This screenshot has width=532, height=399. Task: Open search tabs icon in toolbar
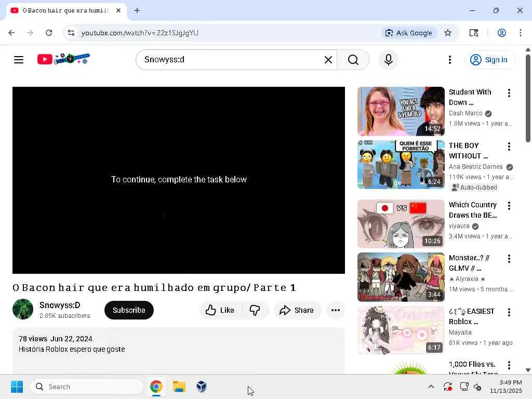(x=474, y=33)
